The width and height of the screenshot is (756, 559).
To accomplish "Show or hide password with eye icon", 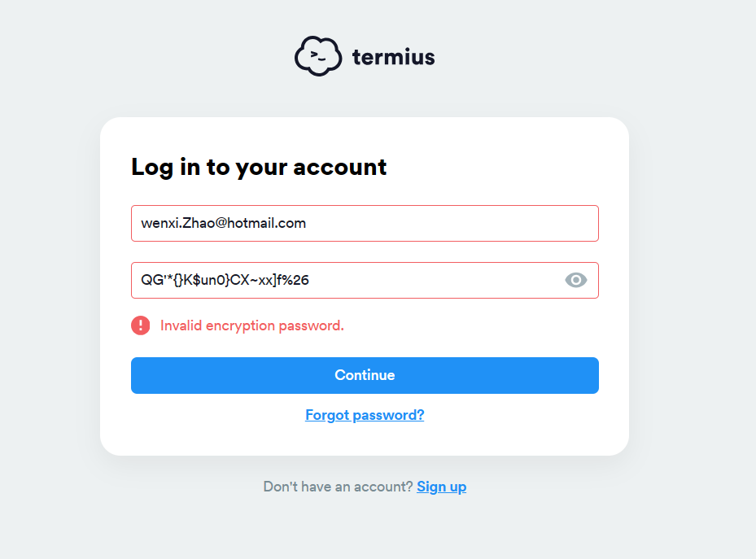I will (x=575, y=280).
